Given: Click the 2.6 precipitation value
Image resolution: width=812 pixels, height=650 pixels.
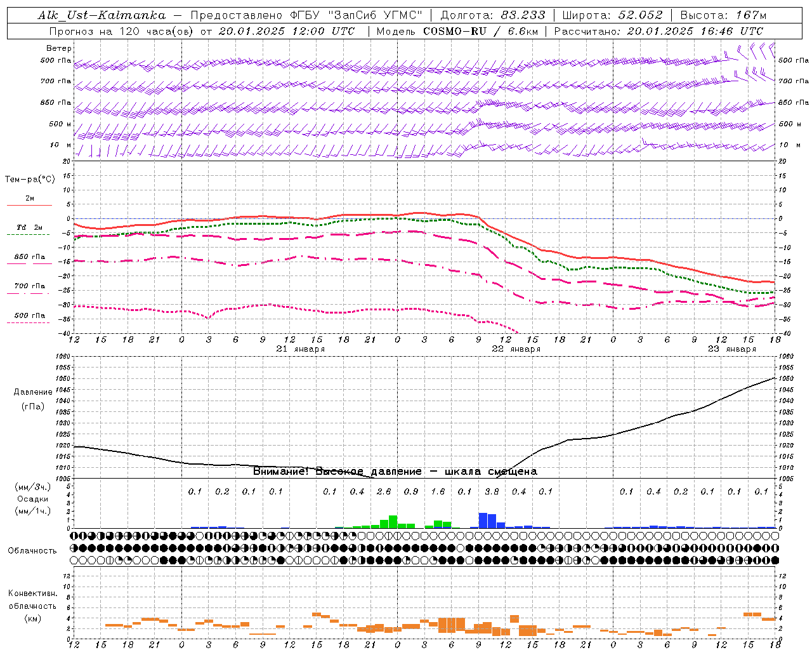Looking at the screenshot, I should [384, 492].
